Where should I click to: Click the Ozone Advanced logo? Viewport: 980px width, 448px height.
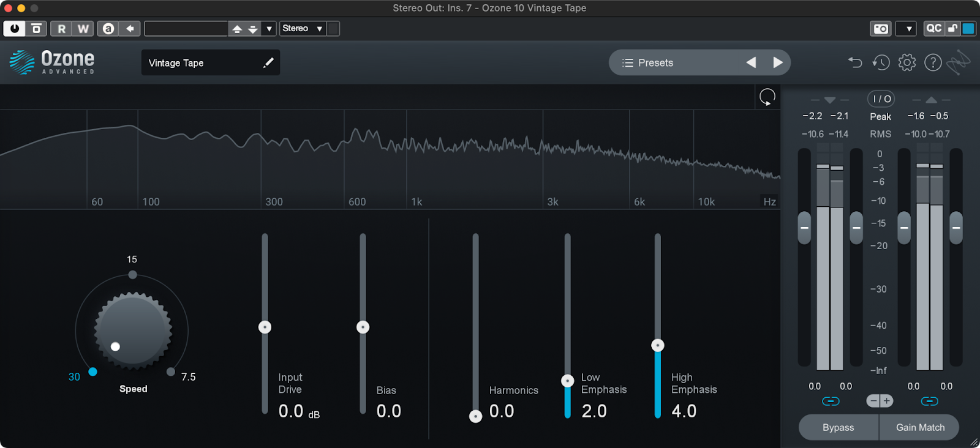[x=52, y=62]
